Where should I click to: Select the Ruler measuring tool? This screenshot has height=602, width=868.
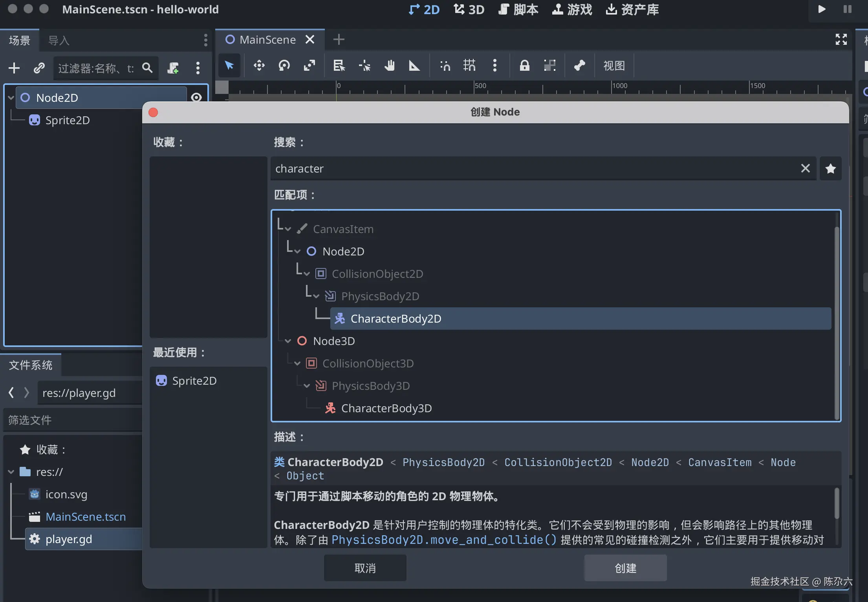pyautogui.click(x=414, y=66)
